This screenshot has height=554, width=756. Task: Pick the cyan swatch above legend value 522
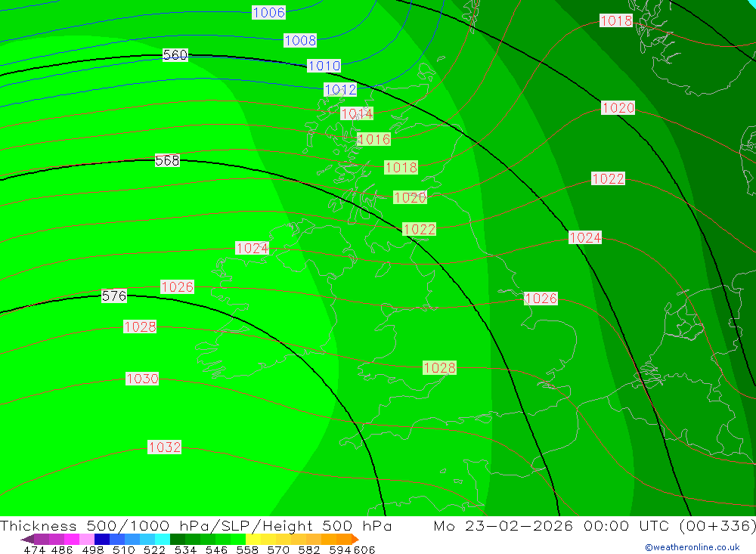(163, 539)
